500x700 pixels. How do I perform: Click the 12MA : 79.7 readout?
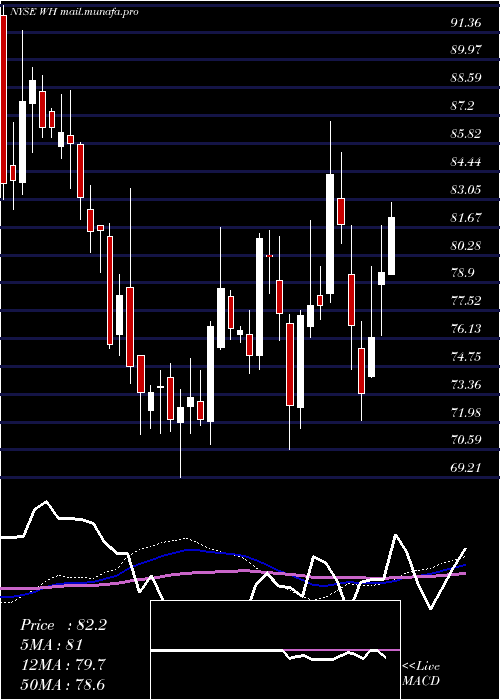coord(63,665)
